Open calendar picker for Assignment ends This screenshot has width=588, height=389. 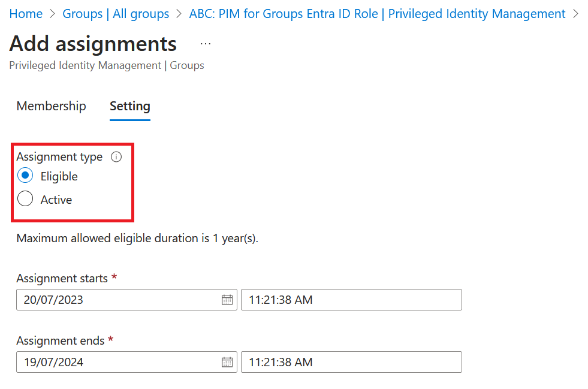[x=227, y=362]
